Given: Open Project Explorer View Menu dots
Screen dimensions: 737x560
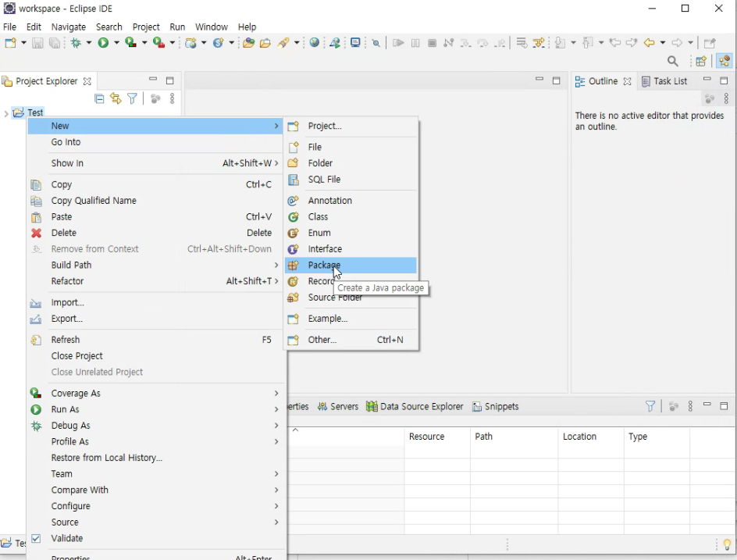Looking at the screenshot, I should 172,98.
